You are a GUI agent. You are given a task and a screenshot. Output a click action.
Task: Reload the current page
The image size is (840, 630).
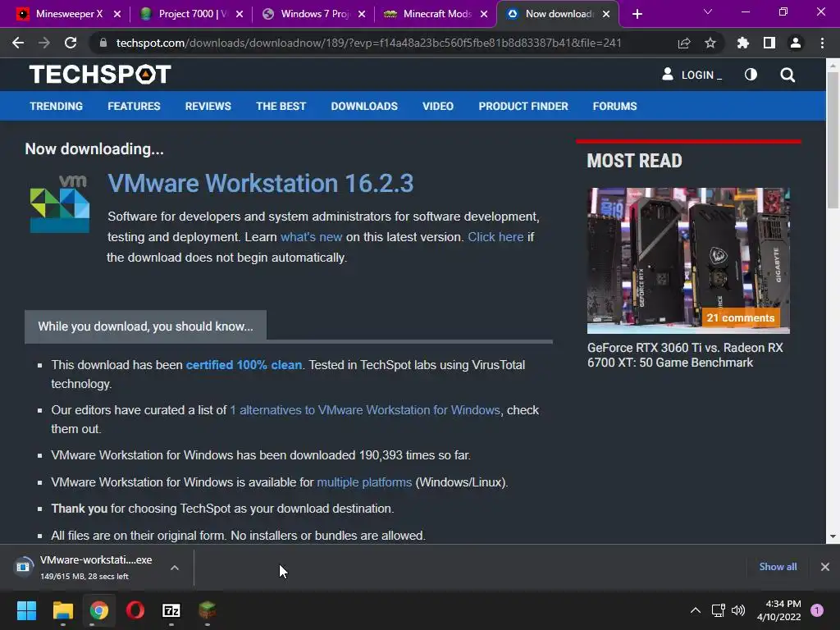click(x=71, y=43)
